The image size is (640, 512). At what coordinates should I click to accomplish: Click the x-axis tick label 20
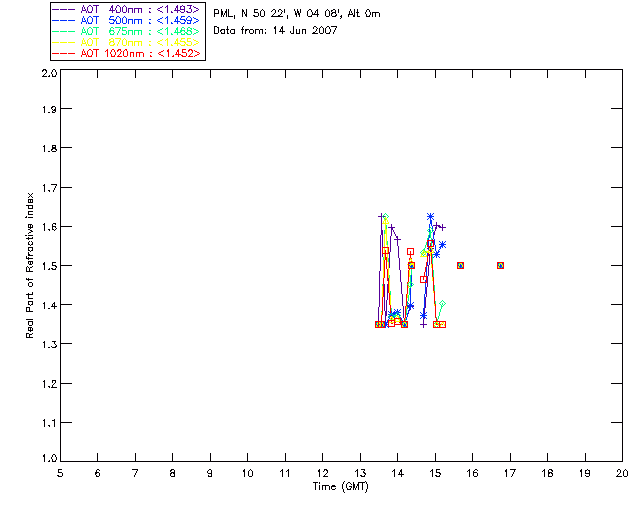622,473
